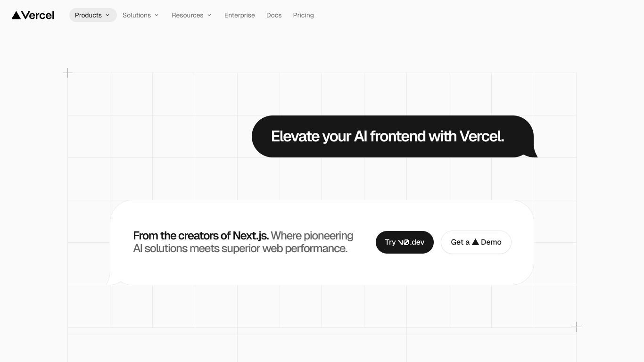The width and height of the screenshot is (644, 362).
Task: Click the chevron beside Products
Action: pyautogui.click(x=107, y=15)
